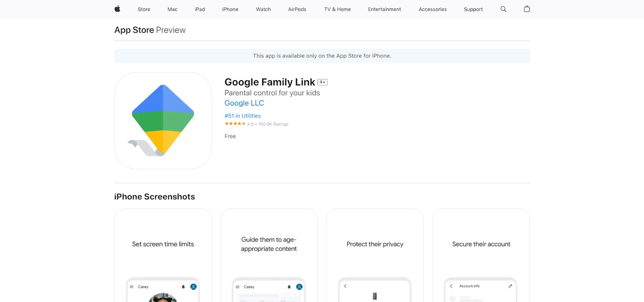
Task: Click bell icon in Set screen time limits screenshot
Action: pyautogui.click(x=183, y=287)
